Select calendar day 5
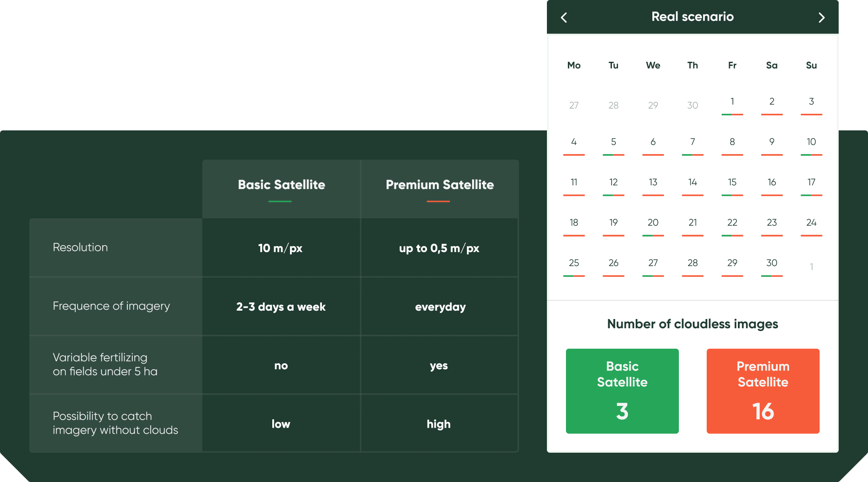868x482 pixels. tap(613, 145)
